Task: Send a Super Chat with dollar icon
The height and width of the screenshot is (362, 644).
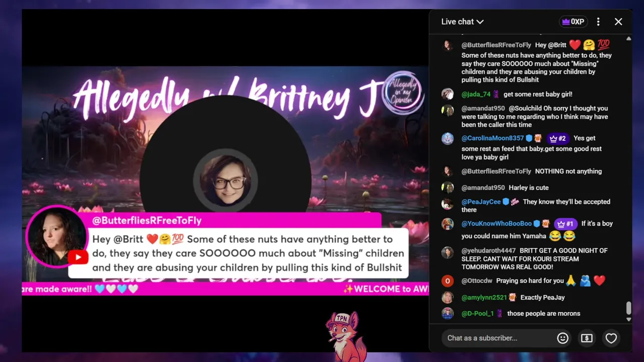Action: coord(587,338)
